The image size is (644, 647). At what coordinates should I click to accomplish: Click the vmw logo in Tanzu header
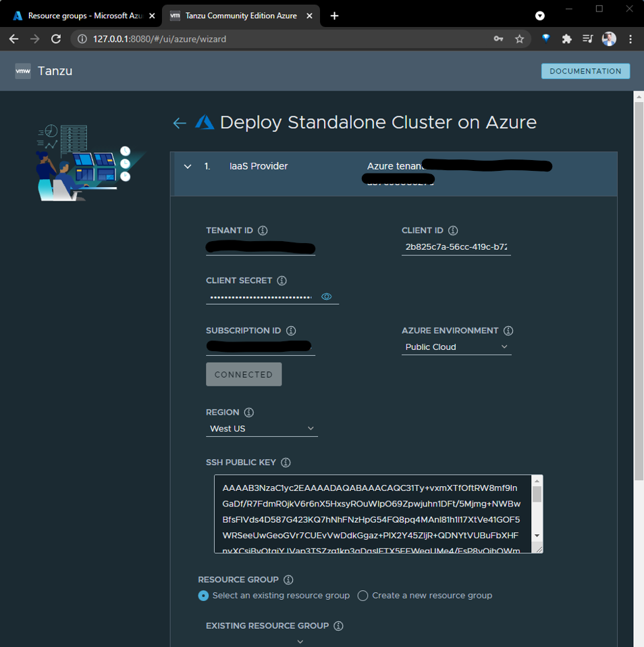point(23,71)
